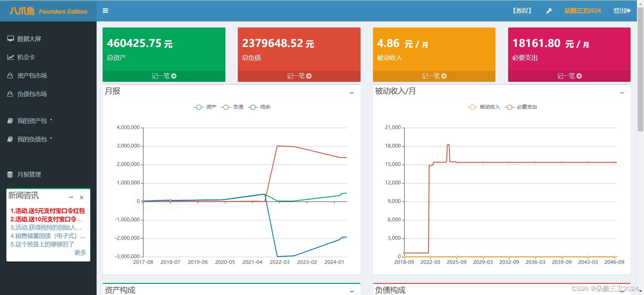The height and width of the screenshot is (295, 644).
Task: Click 记一笔 under 被动收入 card
Action: [x=431, y=76]
